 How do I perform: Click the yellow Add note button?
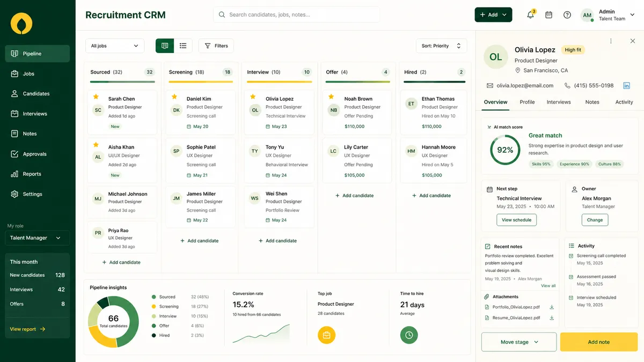click(x=599, y=342)
